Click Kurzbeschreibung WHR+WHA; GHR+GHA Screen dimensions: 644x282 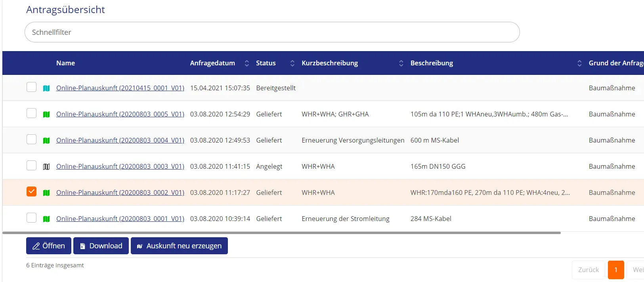[335, 114]
